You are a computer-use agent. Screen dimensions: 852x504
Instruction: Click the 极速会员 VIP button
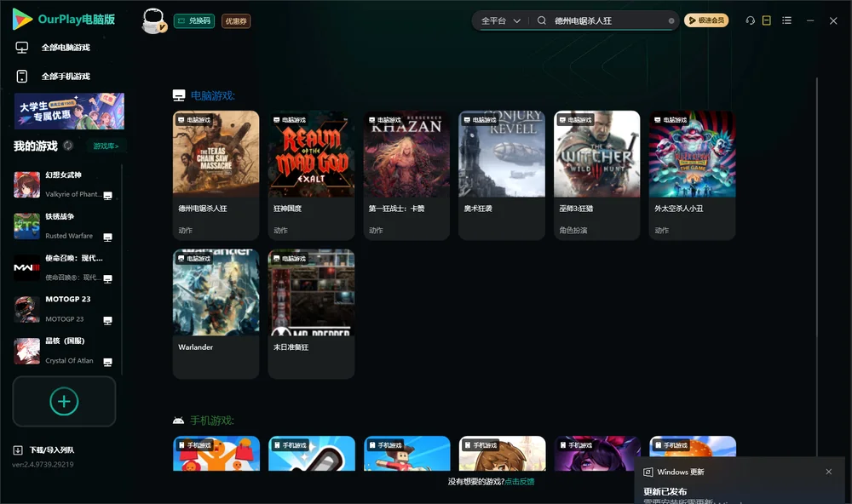coord(705,20)
